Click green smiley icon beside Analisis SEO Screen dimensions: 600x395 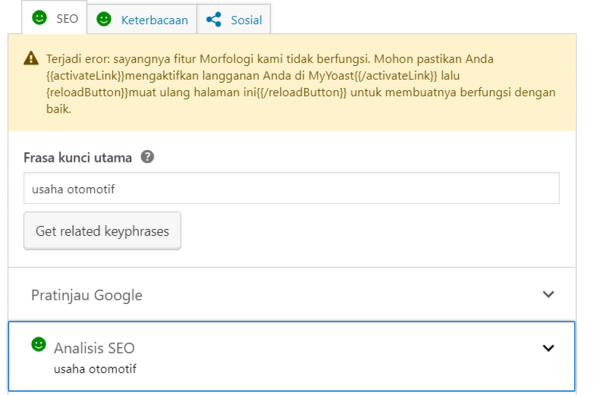(x=38, y=344)
